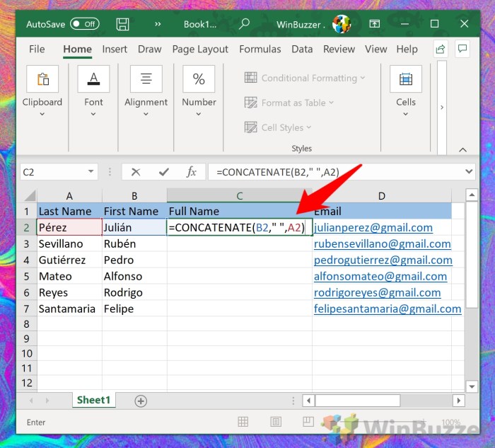This screenshot has height=448, width=495.
Task: Click cell containing Pérez
Action: [69, 227]
